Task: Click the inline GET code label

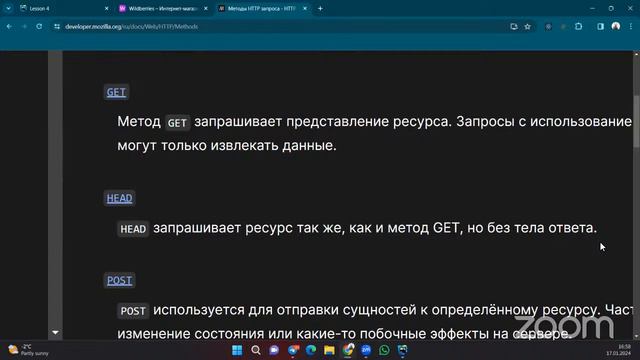Action: pyautogui.click(x=177, y=122)
